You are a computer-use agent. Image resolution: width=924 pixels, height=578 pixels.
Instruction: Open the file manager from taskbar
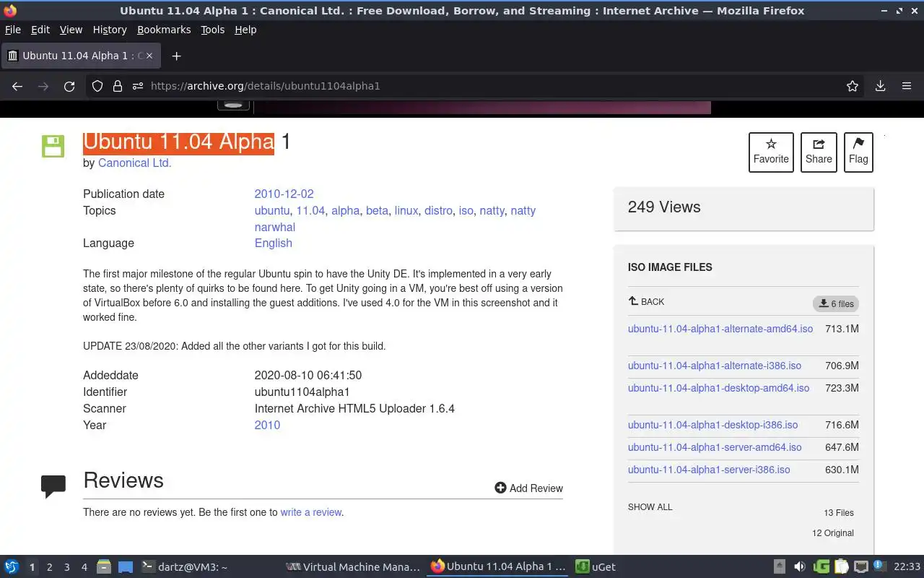104,566
